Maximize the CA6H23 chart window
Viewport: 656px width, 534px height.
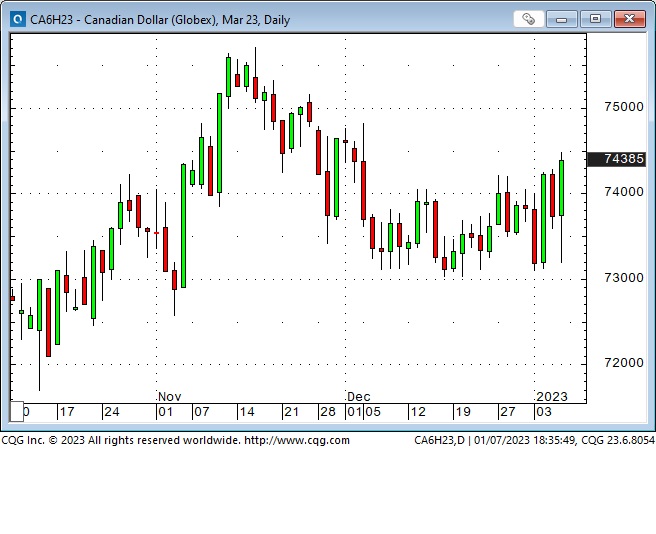[595, 19]
